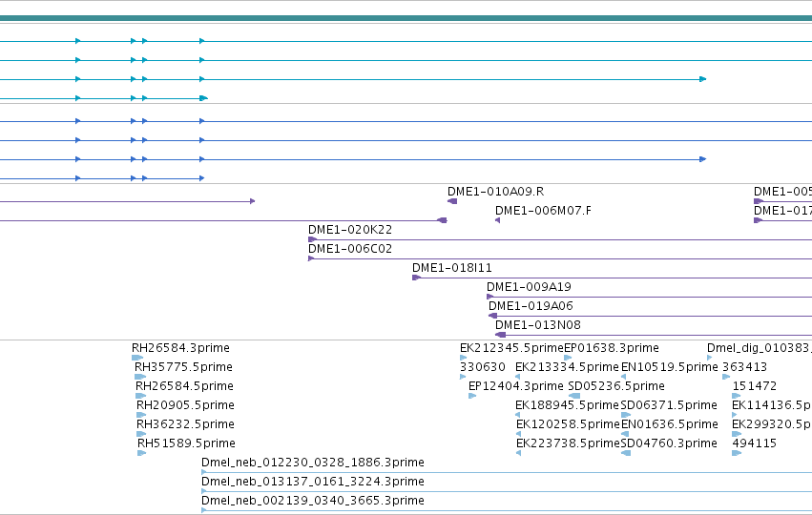Click the start arrow of DME1-013N08

click(500, 335)
